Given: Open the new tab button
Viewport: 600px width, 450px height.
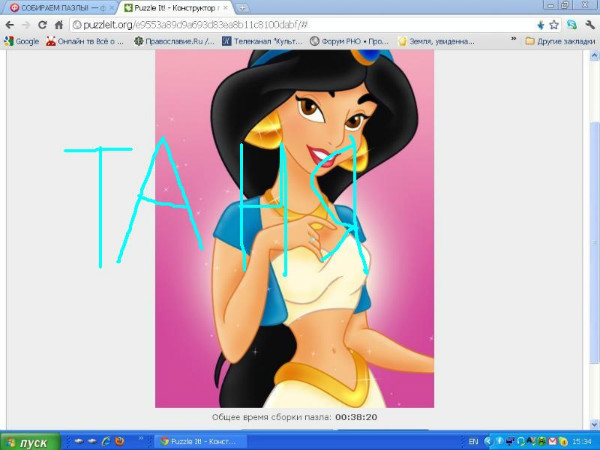Looking at the screenshot, I should (x=243, y=8).
